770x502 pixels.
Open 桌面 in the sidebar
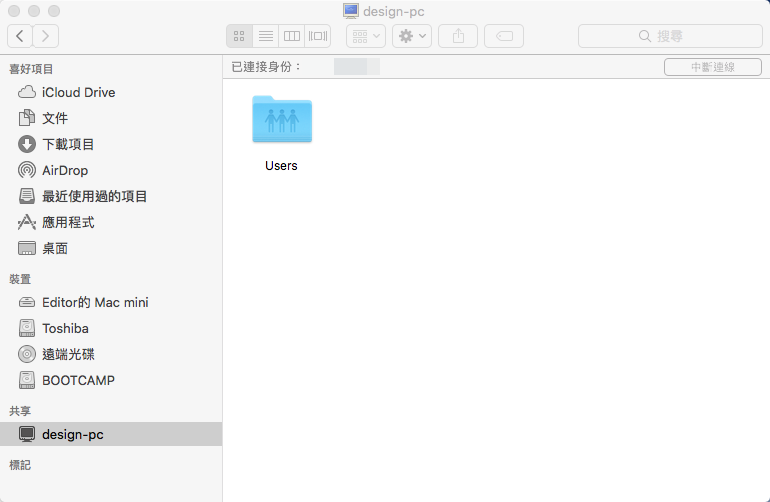pos(111,248)
